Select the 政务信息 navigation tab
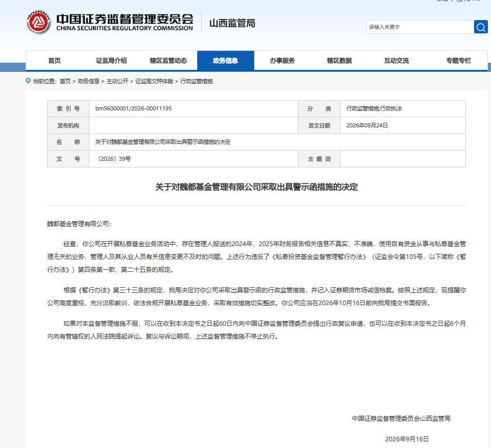 coord(225,61)
